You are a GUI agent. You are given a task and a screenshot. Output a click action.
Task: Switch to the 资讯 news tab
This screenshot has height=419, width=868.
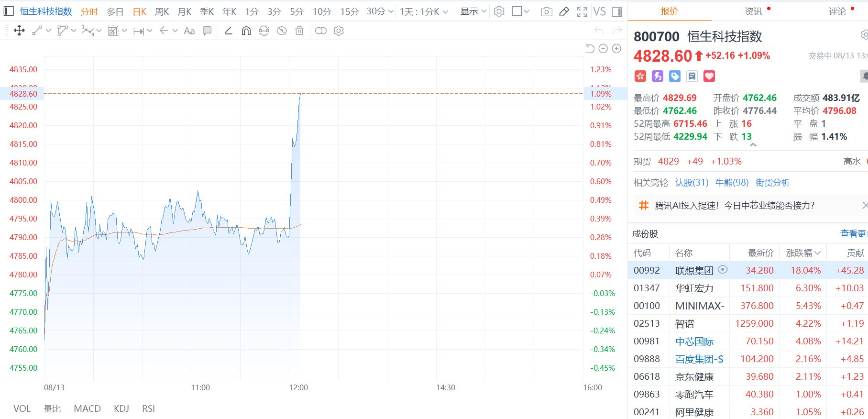pyautogui.click(x=754, y=11)
